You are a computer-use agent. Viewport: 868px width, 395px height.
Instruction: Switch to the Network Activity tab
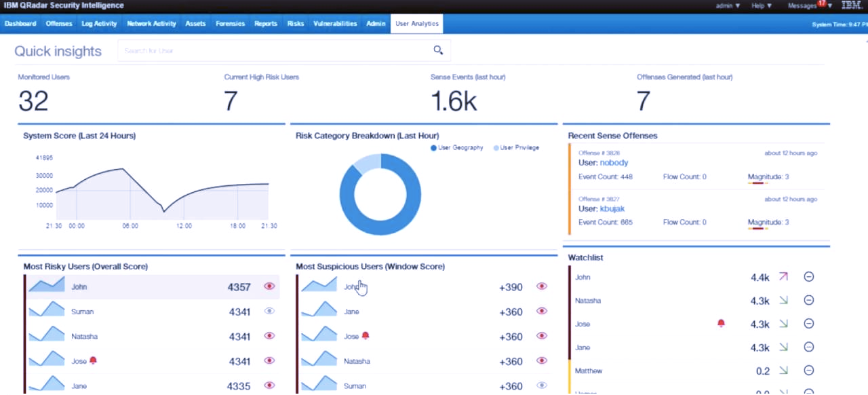[x=151, y=24]
